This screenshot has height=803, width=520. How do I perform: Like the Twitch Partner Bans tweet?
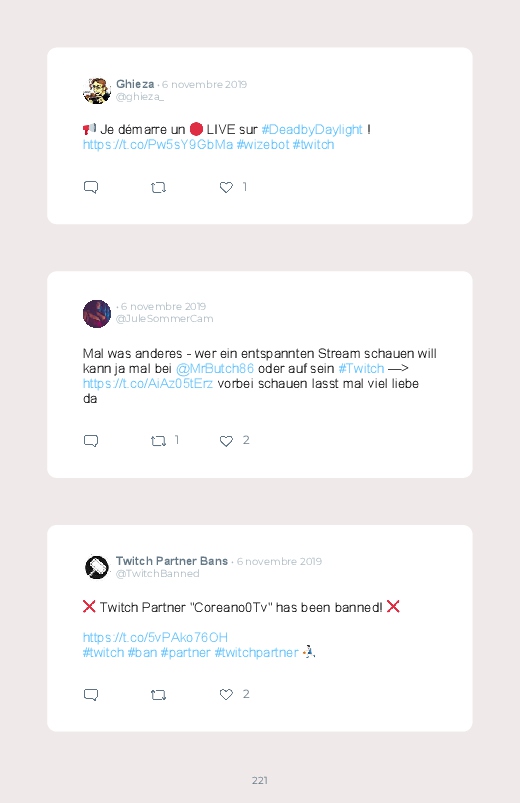pyautogui.click(x=226, y=694)
